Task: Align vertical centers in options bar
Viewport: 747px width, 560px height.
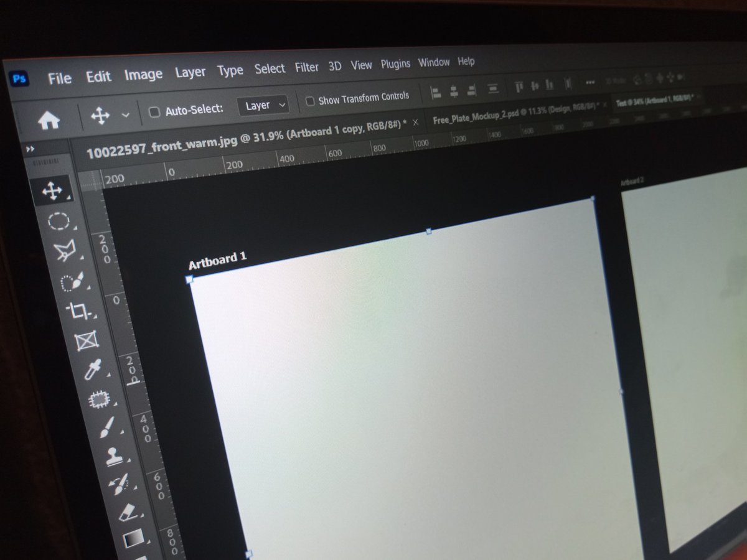Action: [534, 85]
